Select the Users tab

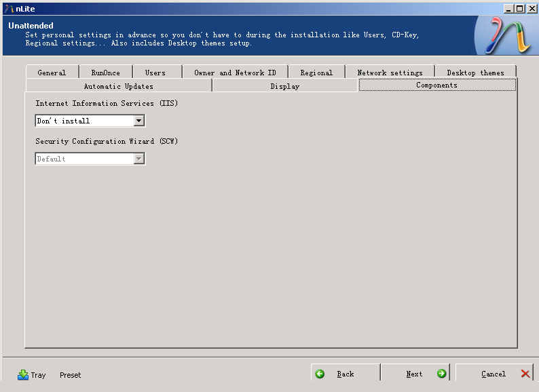click(x=155, y=73)
